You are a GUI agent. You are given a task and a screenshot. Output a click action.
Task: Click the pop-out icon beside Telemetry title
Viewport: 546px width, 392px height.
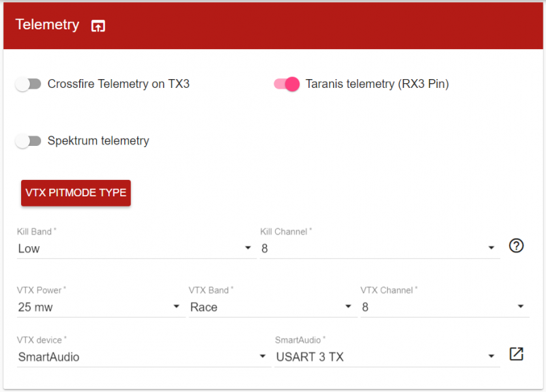tap(98, 26)
